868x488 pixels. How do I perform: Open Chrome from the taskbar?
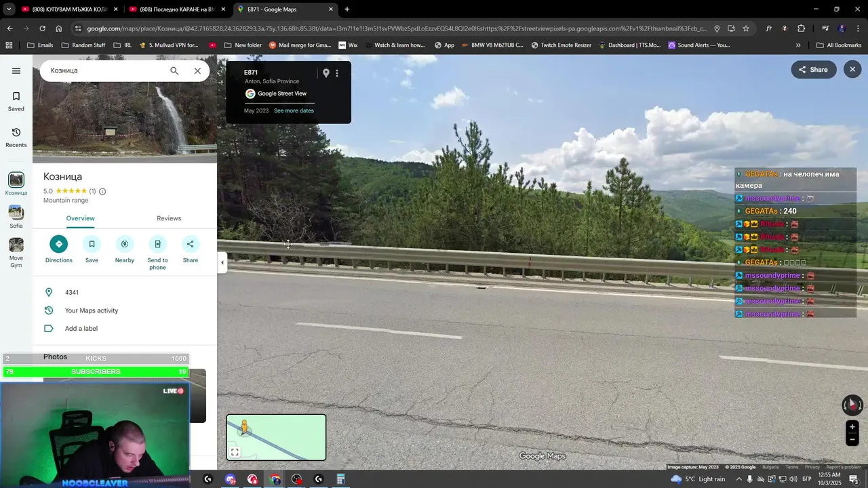tap(275, 479)
